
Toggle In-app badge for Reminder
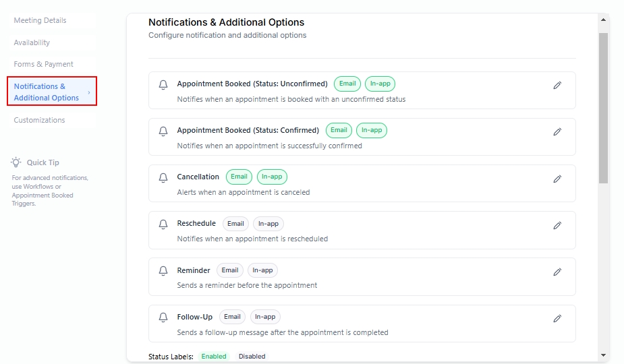coord(262,270)
